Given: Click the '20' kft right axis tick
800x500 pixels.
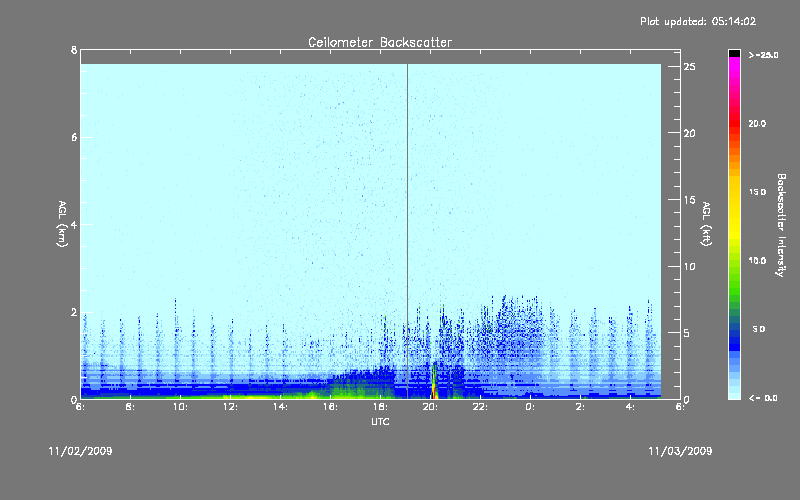Looking at the screenshot, I should (x=690, y=133).
